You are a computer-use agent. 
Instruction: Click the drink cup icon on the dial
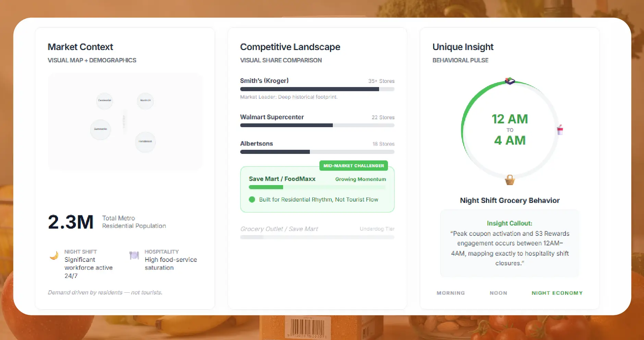tap(560, 130)
